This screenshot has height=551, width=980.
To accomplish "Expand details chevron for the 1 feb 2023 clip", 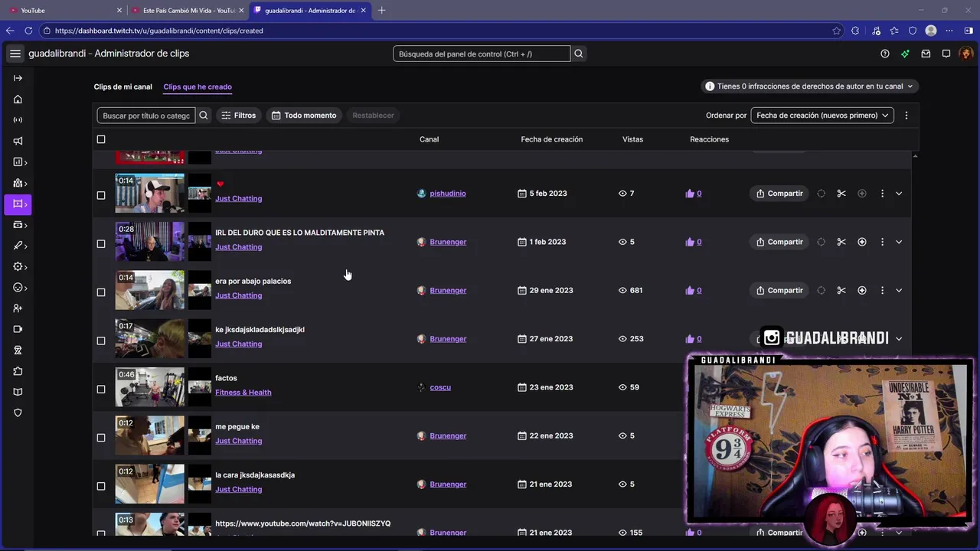I will point(899,242).
